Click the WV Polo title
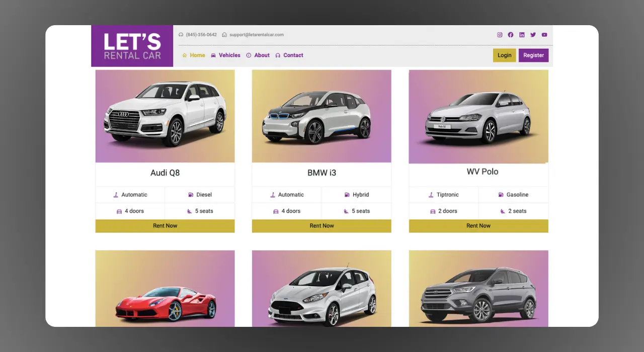 tap(482, 171)
